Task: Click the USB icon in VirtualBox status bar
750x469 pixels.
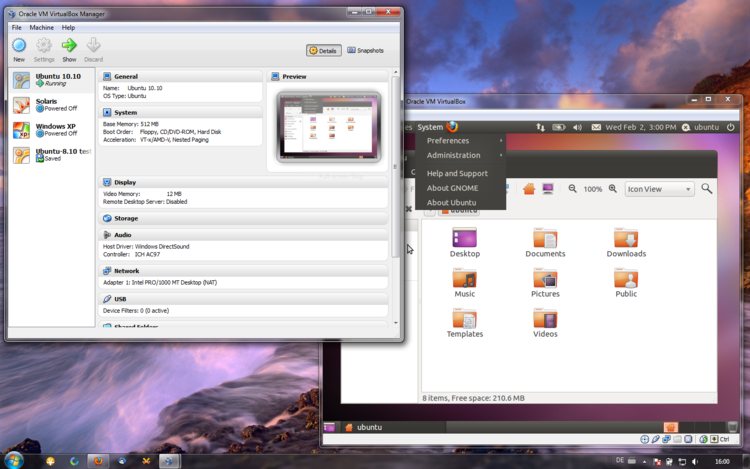Action: 655,439
